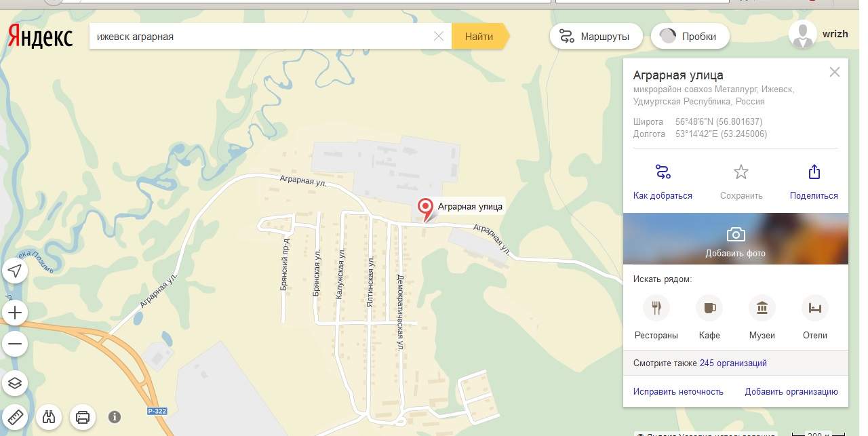
Task: Activate the ruler distance tool
Action: pos(15,416)
